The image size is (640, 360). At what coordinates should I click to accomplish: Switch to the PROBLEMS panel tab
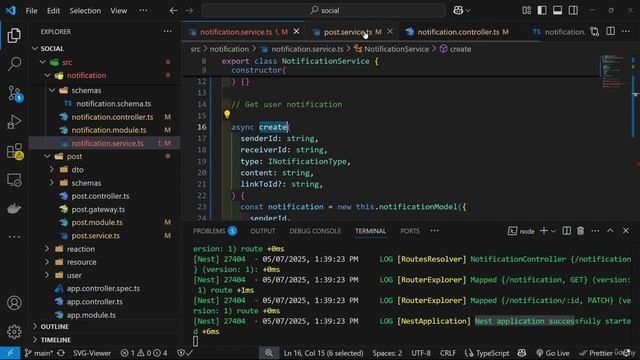click(x=215, y=231)
